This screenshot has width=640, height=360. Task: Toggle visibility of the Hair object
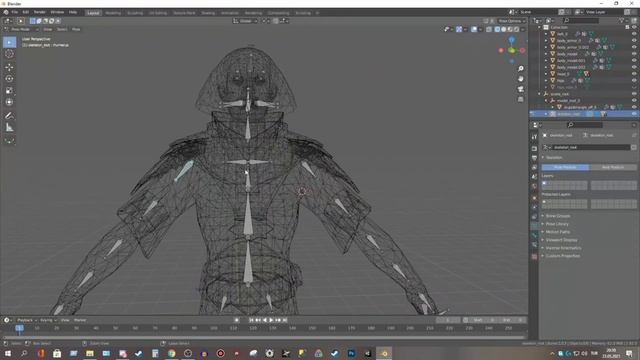pos(634,80)
